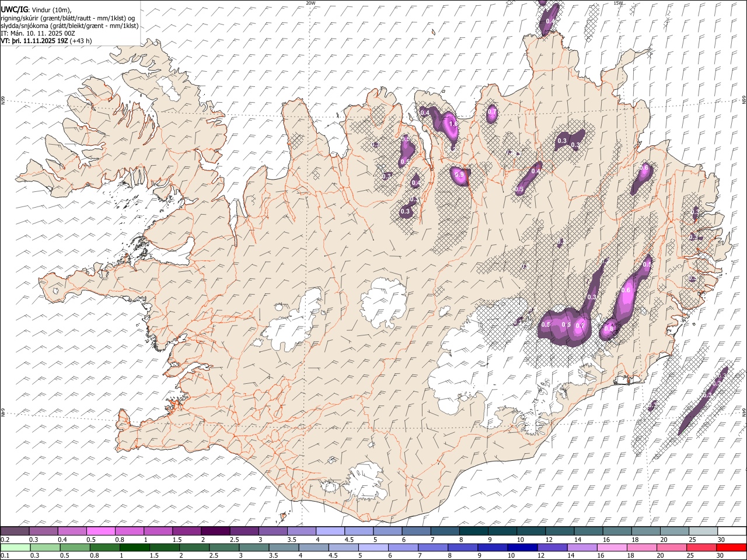Select the 1 swatch in the upper snow scale

pos(158,531)
